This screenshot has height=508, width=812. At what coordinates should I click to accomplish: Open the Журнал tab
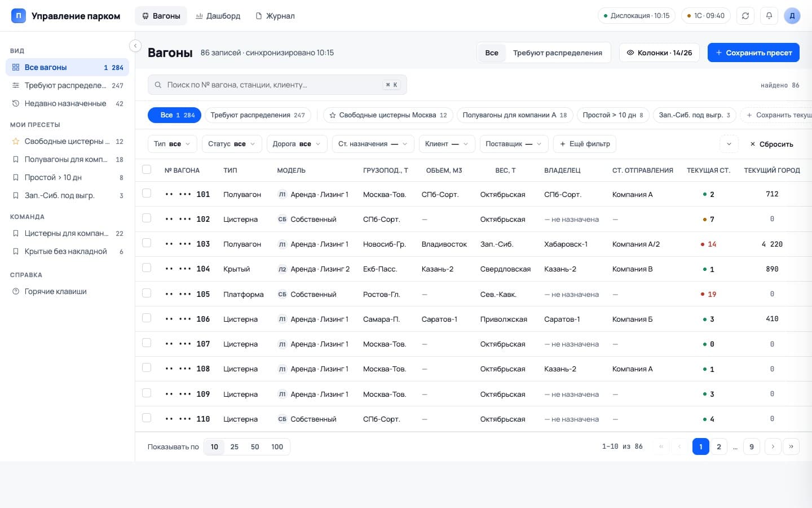click(275, 16)
